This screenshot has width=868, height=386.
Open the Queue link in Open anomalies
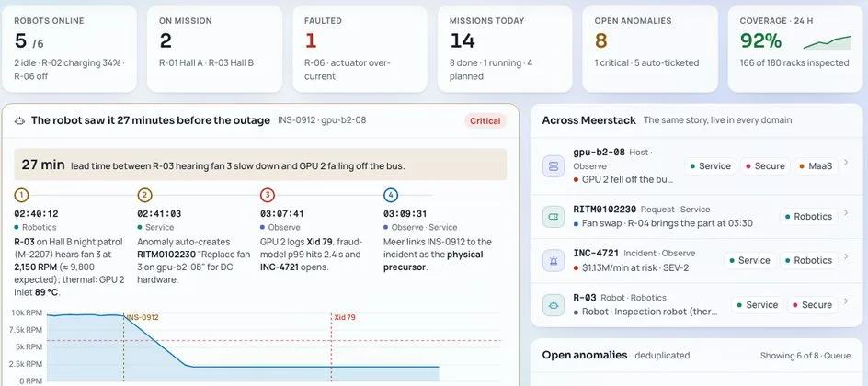pos(839,355)
